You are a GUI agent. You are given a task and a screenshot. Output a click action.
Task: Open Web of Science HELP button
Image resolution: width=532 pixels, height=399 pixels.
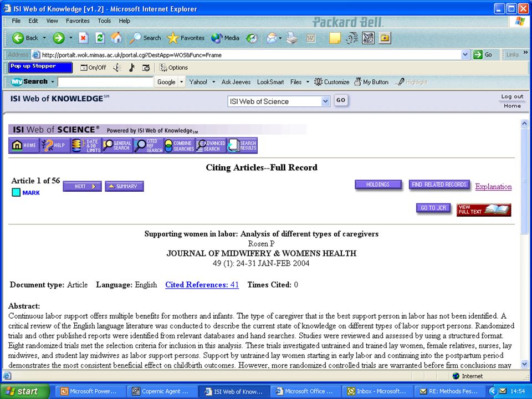point(55,145)
